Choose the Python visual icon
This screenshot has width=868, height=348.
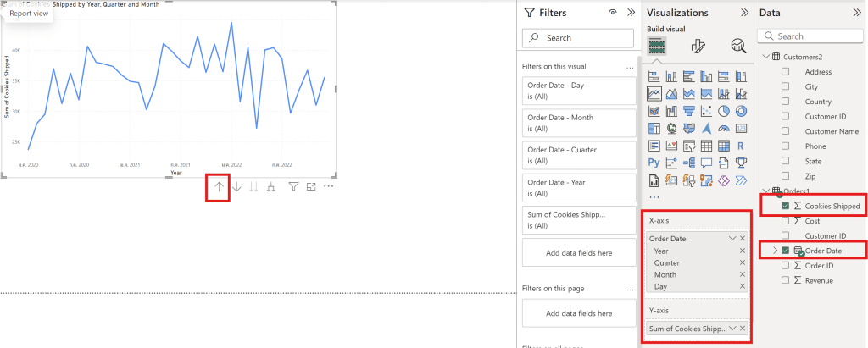coord(654,163)
